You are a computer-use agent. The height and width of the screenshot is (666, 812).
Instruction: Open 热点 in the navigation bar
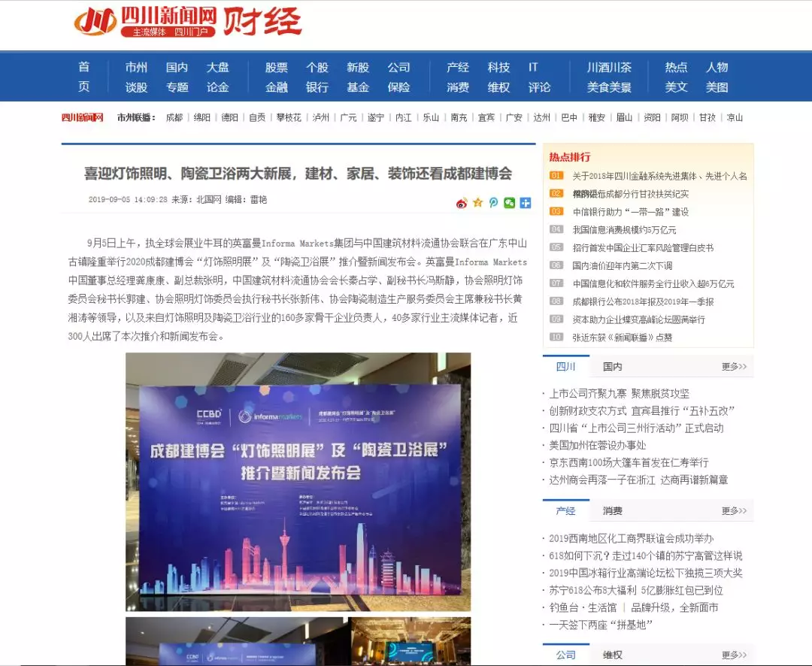[x=677, y=68]
